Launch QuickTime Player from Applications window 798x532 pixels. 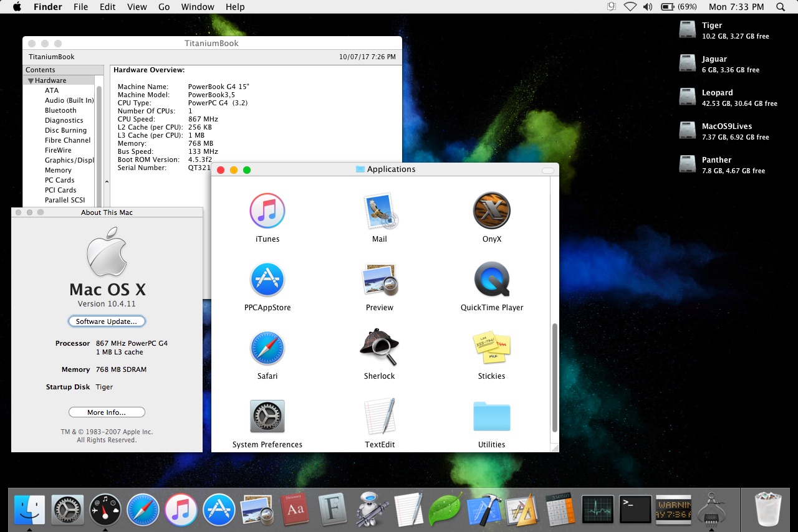[x=492, y=280]
